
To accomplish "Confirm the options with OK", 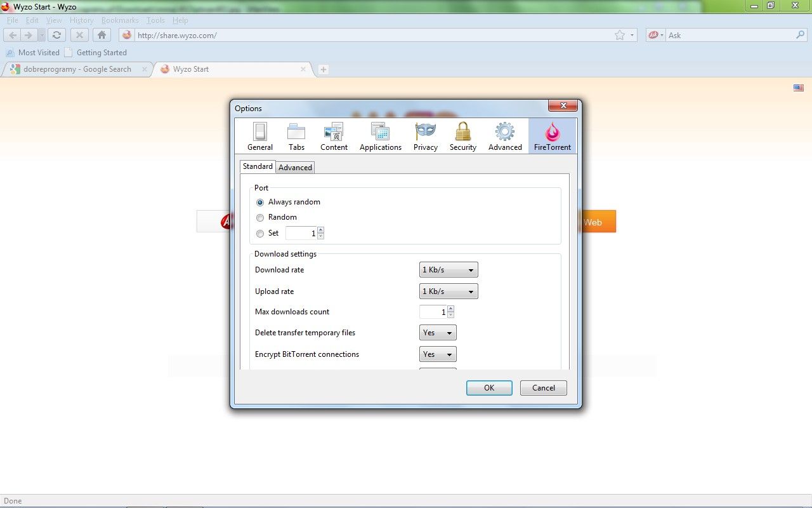I will (x=489, y=388).
